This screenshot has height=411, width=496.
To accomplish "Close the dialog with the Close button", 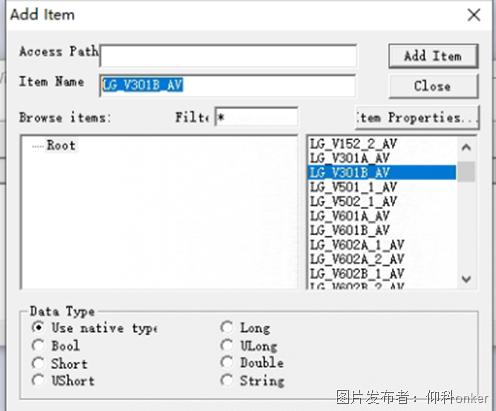I will 433,86.
